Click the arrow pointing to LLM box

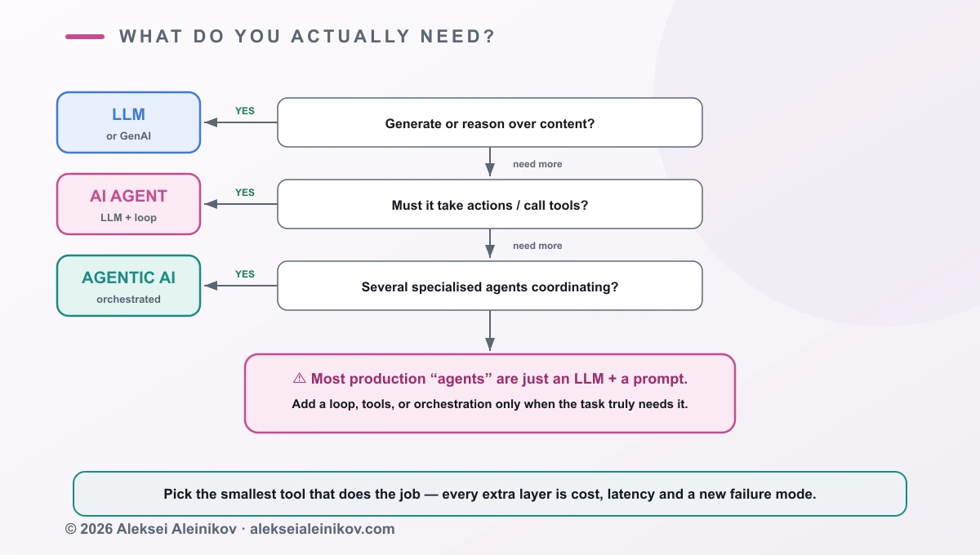pos(240,122)
